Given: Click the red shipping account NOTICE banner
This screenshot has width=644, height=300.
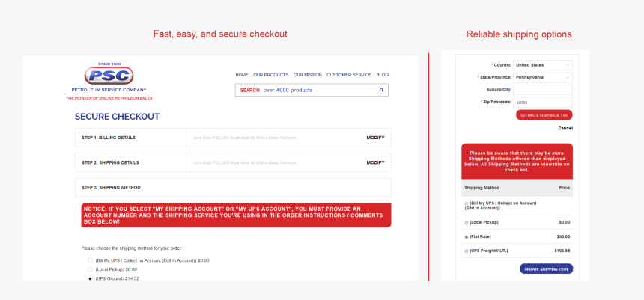Looking at the screenshot, I should pos(236,215).
